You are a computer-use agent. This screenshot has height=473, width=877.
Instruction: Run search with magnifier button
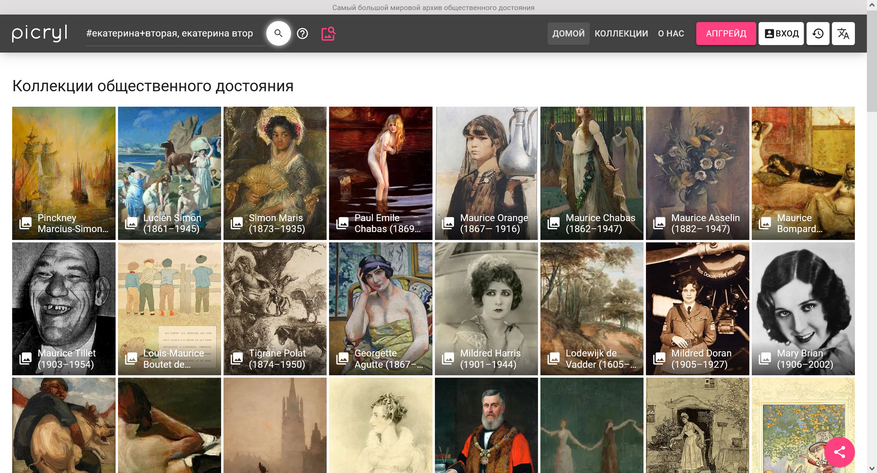[x=278, y=34]
